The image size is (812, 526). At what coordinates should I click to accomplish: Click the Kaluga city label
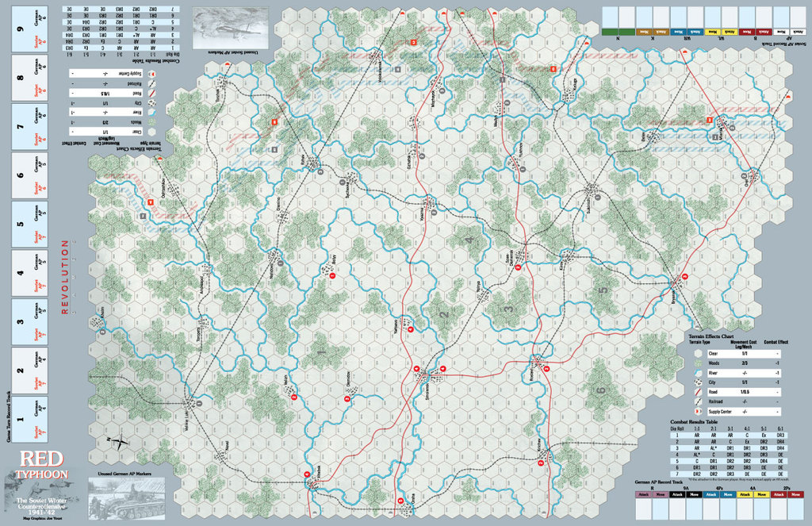click(574, 84)
